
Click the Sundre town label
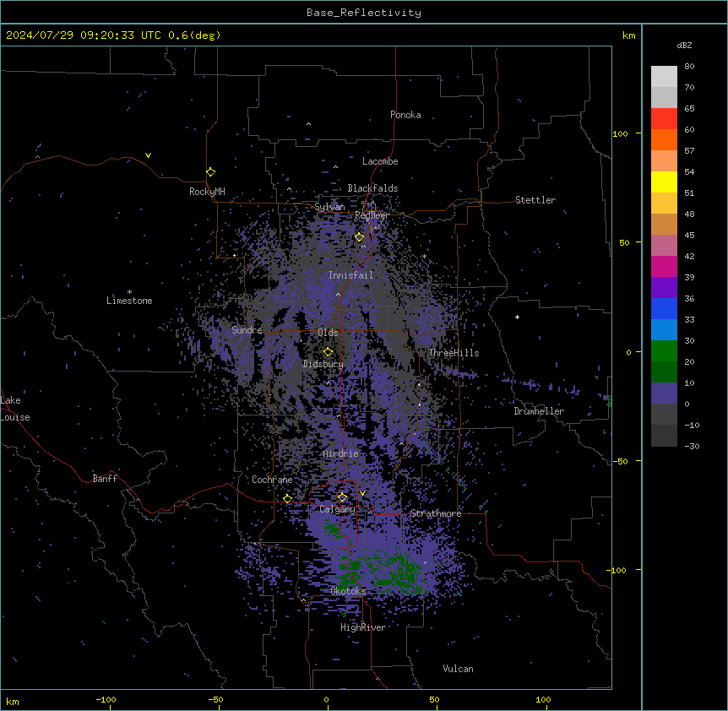click(247, 330)
